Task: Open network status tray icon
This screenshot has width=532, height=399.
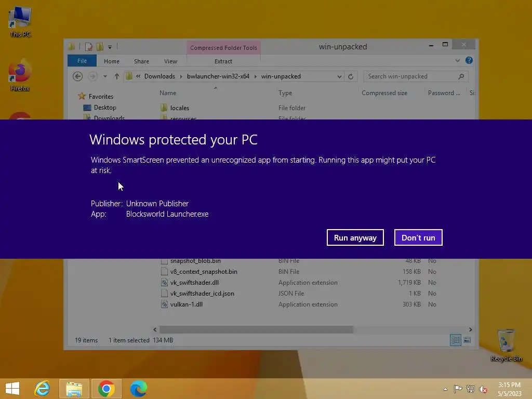Action: pos(470,389)
